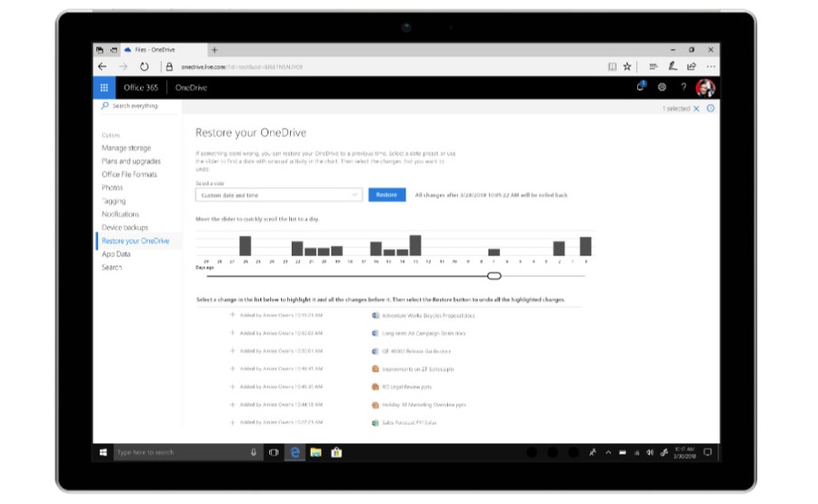Open the web notes pen icon
The height and width of the screenshot is (504, 818).
673,66
